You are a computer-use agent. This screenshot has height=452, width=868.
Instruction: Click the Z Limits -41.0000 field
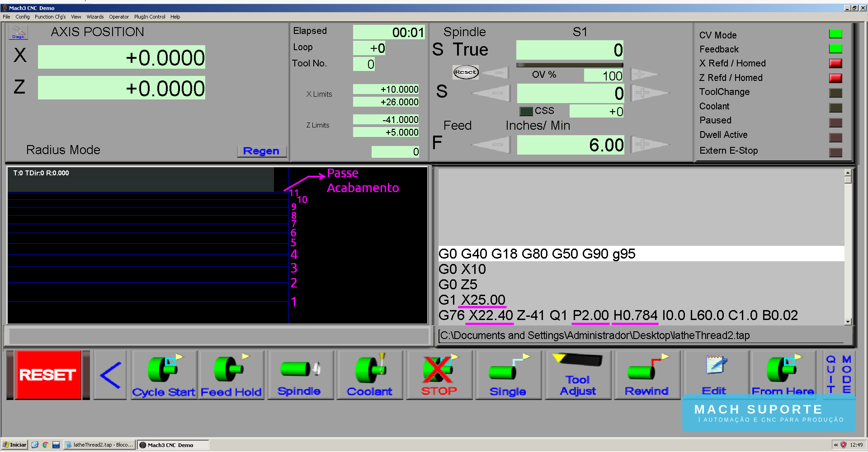click(386, 120)
